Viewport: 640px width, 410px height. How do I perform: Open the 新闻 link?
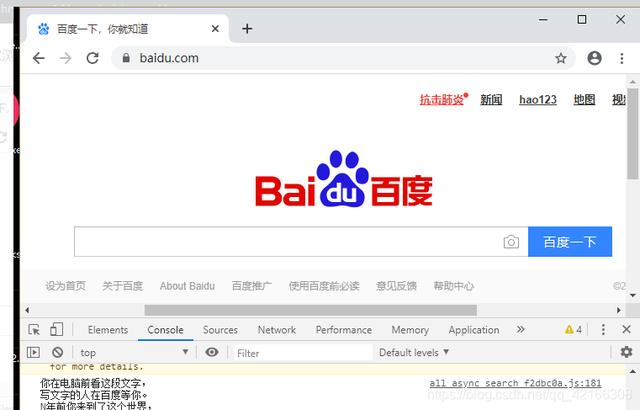click(x=491, y=99)
